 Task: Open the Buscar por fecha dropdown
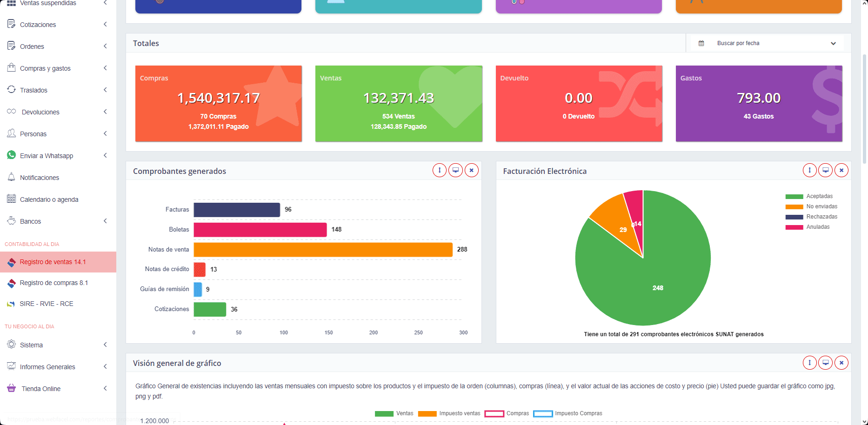tap(768, 43)
